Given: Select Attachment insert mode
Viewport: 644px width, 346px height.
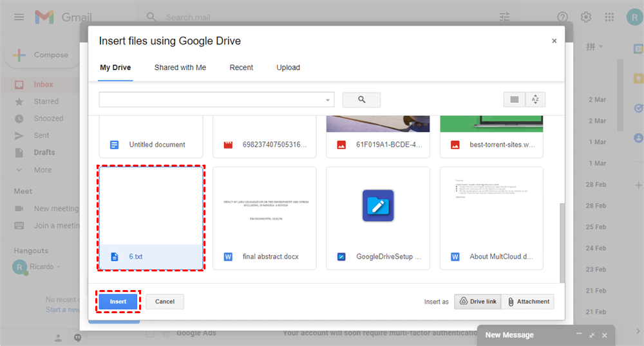Looking at the screenshot, I should pos(528,302).
